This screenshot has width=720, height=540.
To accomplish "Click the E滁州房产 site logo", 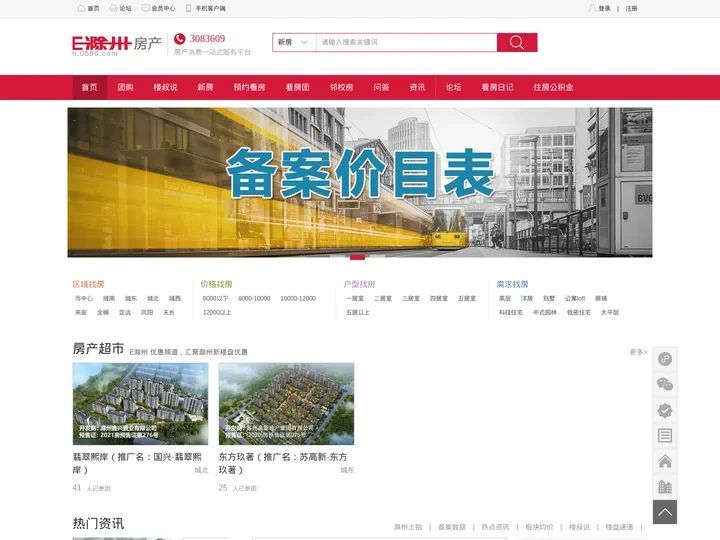I will [117, 45].
